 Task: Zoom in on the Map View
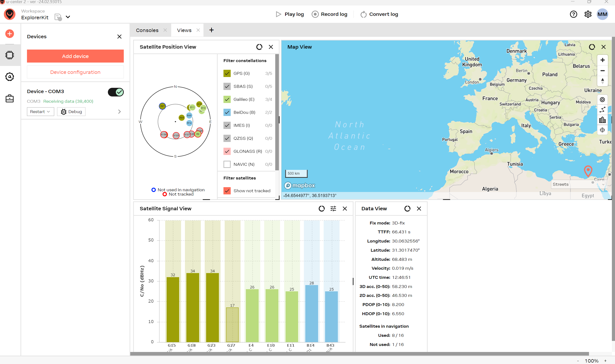click(603, 60)
